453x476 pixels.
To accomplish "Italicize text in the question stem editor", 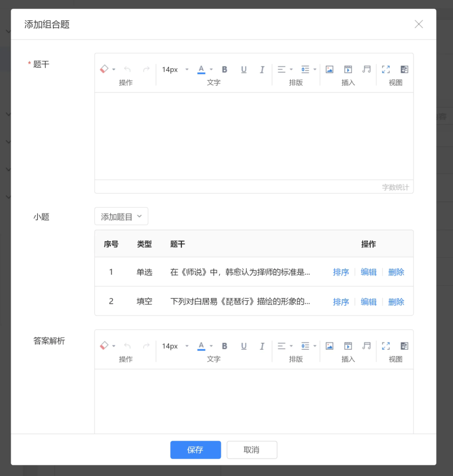I will click(261, 69).
